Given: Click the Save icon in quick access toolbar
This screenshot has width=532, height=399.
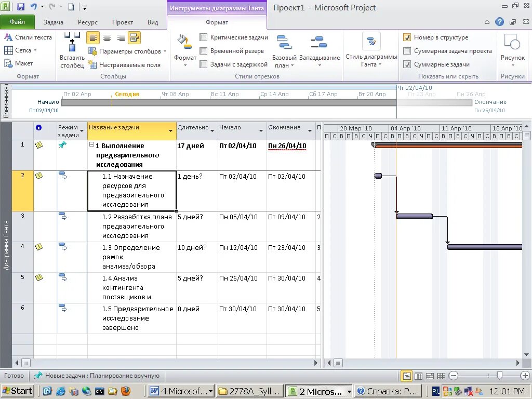Looking at the screenshot, I should coord(21,7).
